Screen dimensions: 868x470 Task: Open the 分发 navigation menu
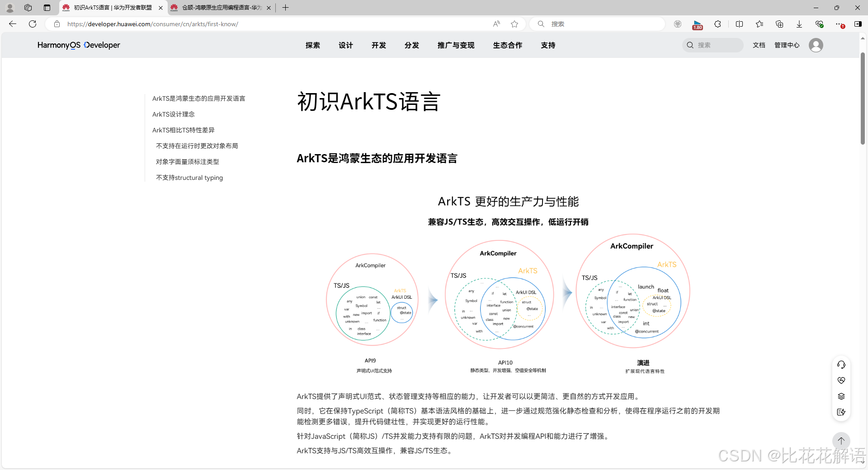pos(412,45)
